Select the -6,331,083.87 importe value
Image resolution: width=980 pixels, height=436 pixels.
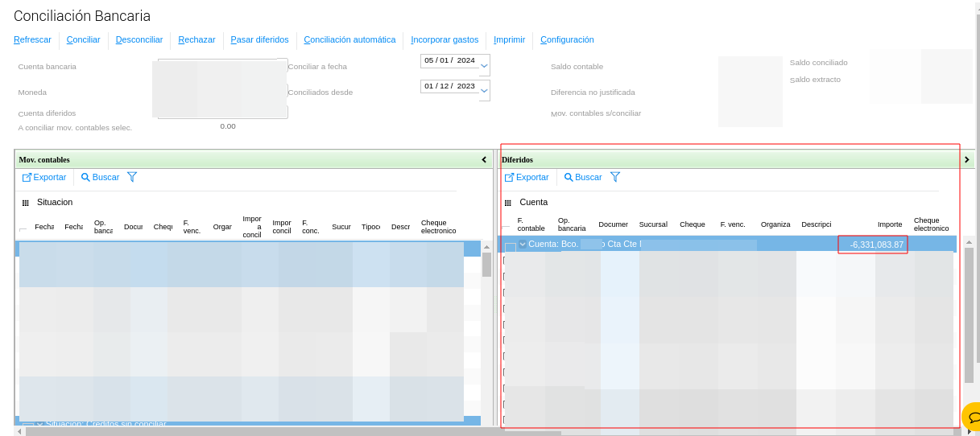pos(876,245)
